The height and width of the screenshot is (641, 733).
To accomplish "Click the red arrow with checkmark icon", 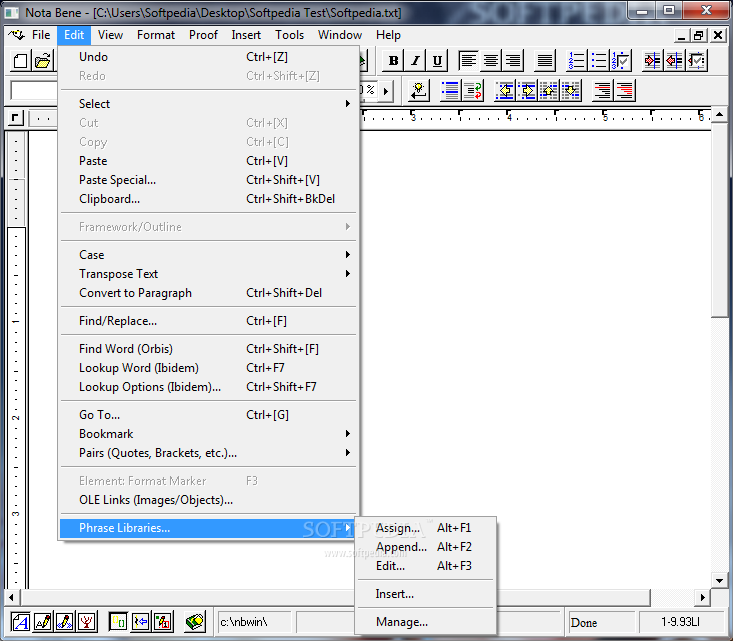I will [697, 61].
